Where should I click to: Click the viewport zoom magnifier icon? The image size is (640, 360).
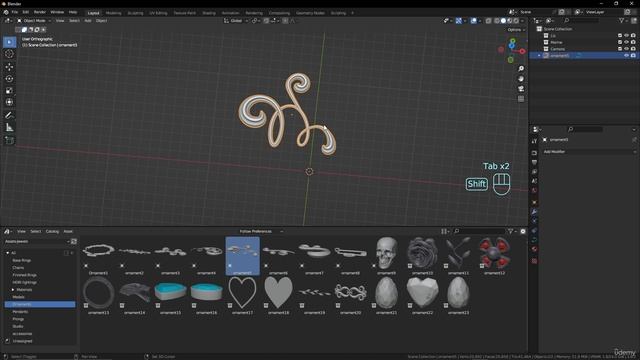521,69
